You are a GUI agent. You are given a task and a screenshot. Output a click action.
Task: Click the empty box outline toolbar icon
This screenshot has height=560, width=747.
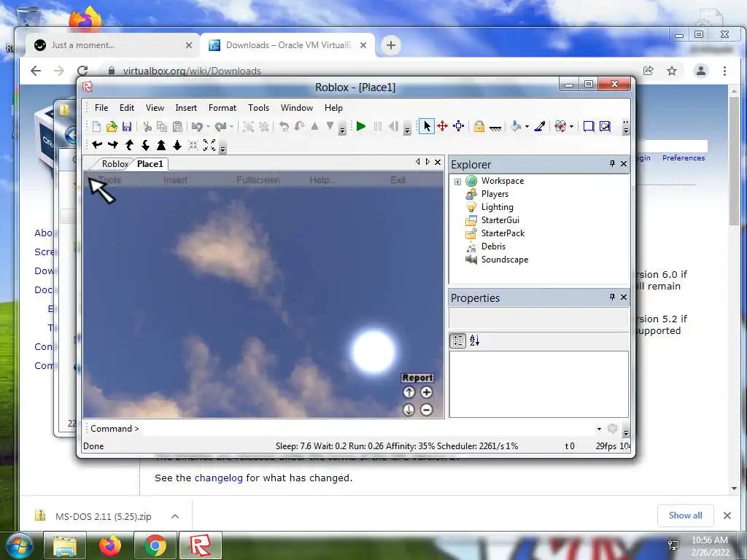point(589,126)
